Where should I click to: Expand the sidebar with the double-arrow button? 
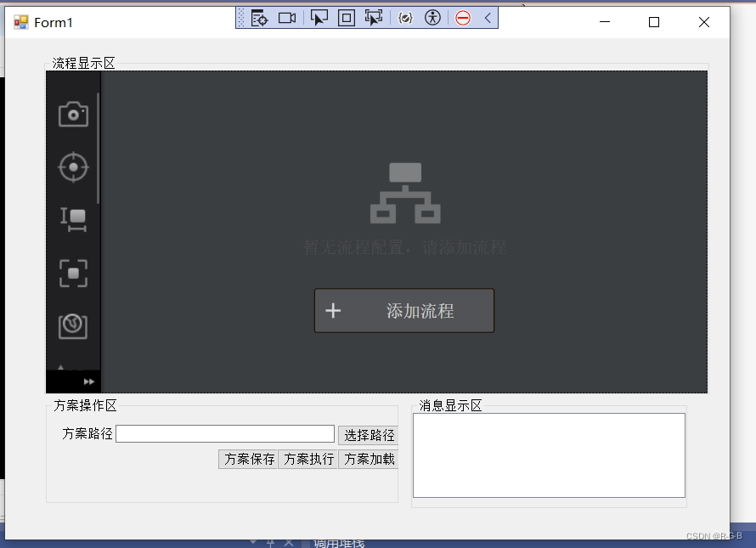[x=88, y=381]
